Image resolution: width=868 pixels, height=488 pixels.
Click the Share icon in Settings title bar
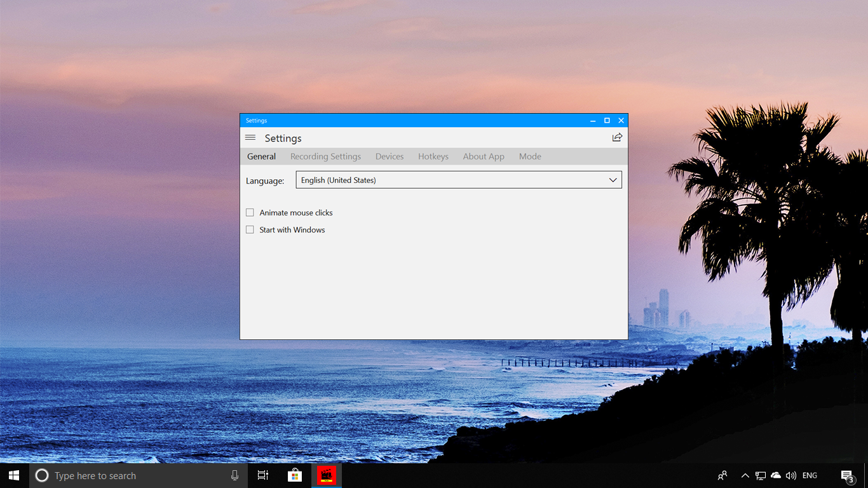(617, 137)
